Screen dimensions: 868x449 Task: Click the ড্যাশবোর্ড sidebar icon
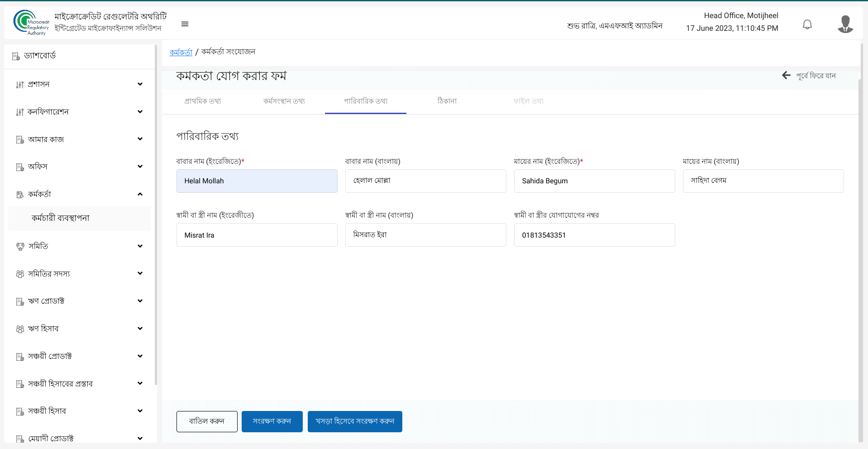click(x=16, y=56)
